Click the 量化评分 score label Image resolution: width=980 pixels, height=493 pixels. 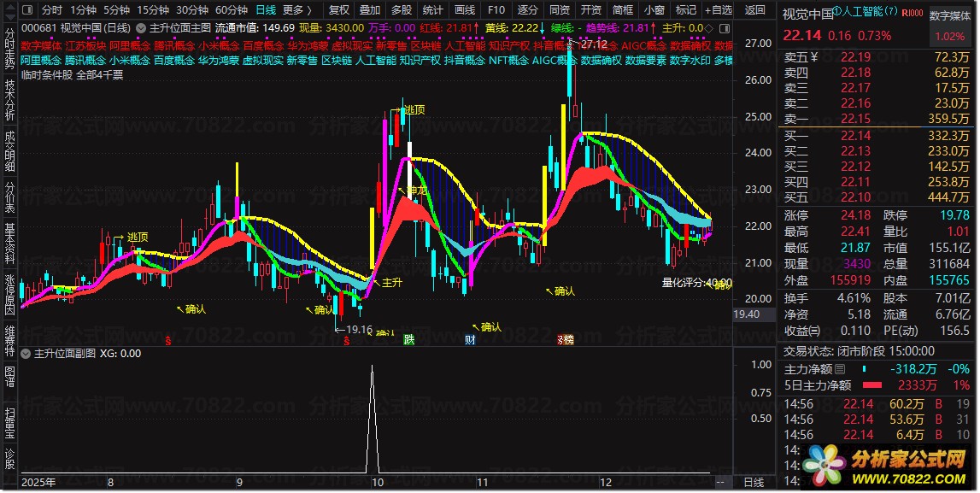pyautogui.click(x=697, y=283)
